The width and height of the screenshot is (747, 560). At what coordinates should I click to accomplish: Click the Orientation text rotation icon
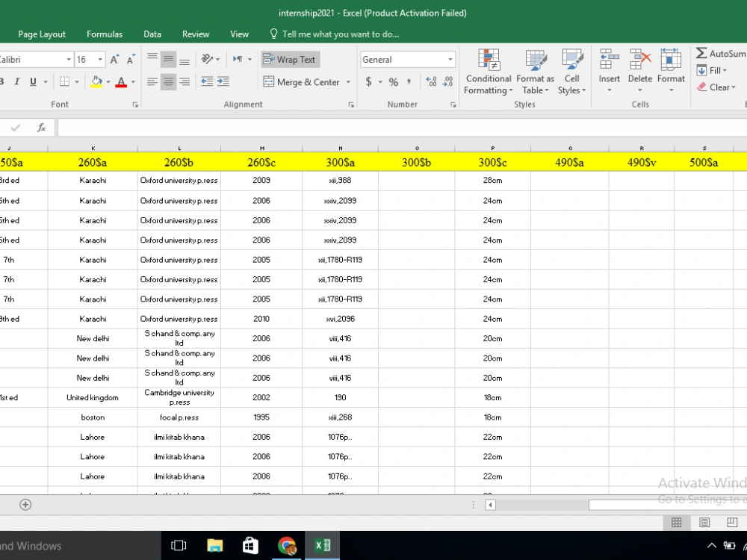(207, 59)
